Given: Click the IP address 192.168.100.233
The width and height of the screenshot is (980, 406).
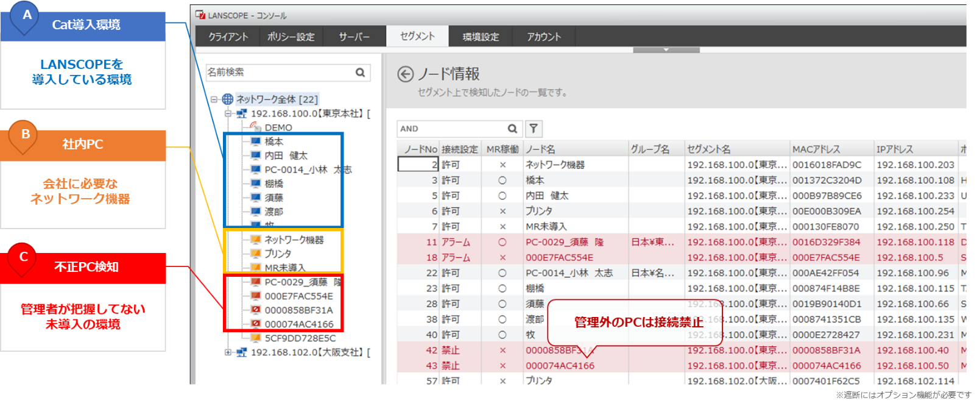Looking at the screenshot, I should point(915,196).
